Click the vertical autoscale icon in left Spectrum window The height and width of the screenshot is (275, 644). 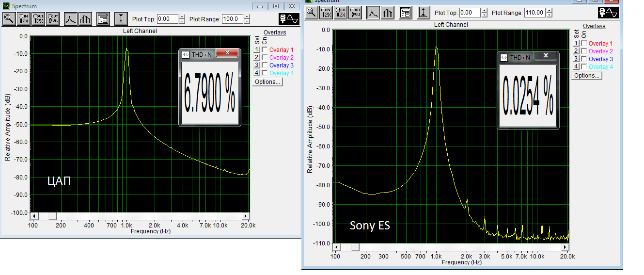pos(121,19)
